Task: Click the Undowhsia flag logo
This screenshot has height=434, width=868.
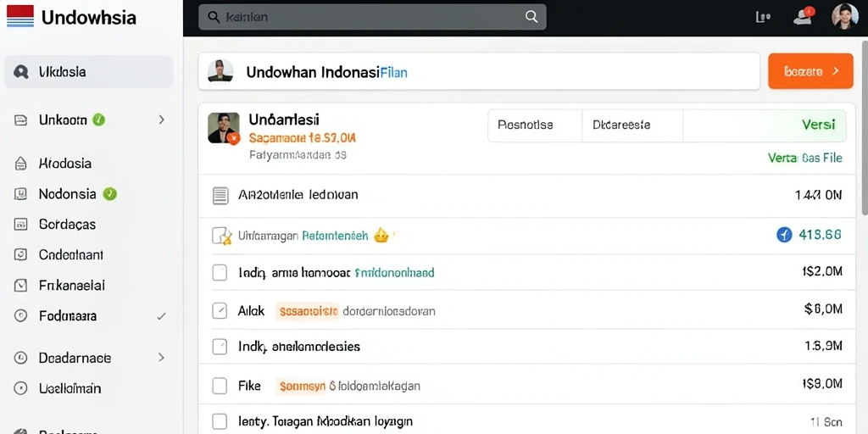Action: click(x=20, y=17)
